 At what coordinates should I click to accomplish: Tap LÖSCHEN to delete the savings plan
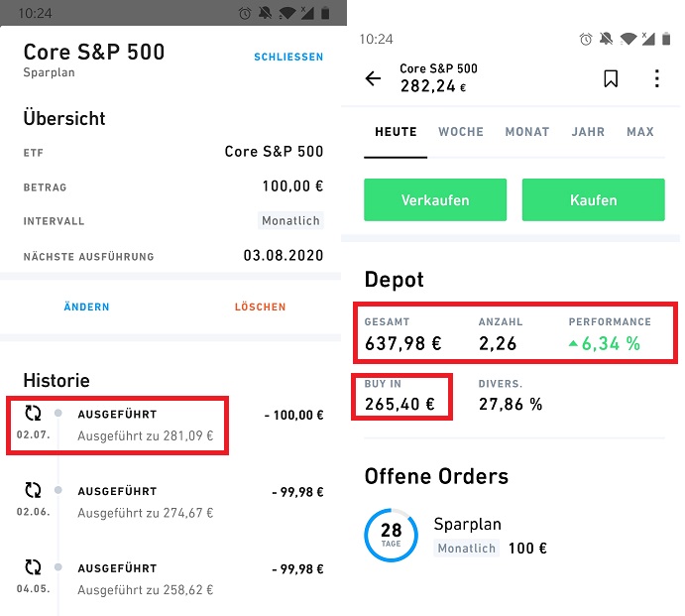[x=260, y=307]
